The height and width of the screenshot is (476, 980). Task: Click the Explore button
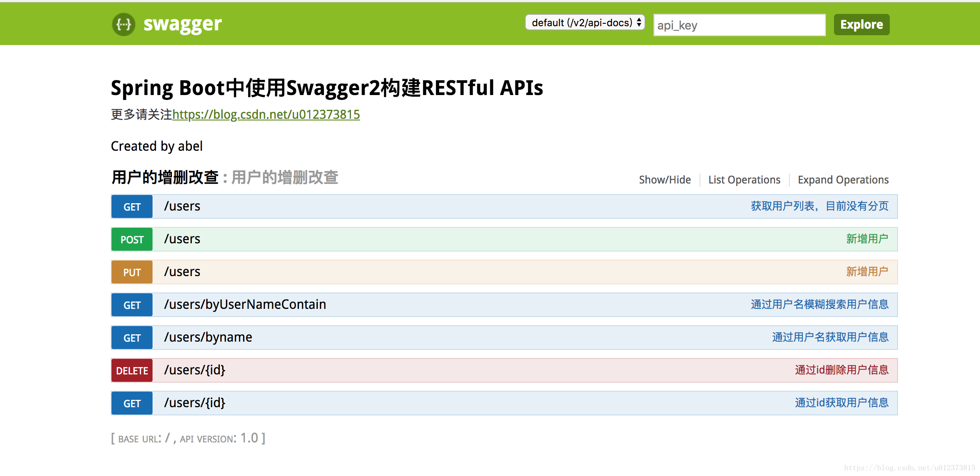863,25
